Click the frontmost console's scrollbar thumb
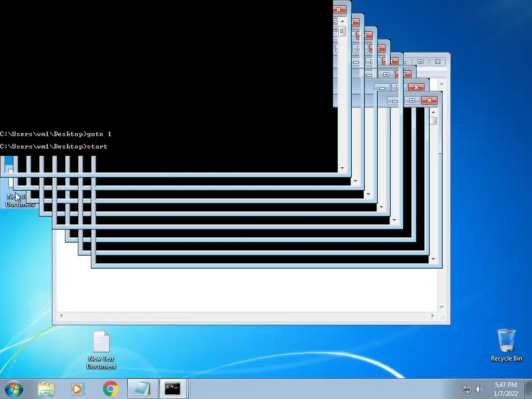The width and height of the screenshot is (532, 399). click(342, 32)
